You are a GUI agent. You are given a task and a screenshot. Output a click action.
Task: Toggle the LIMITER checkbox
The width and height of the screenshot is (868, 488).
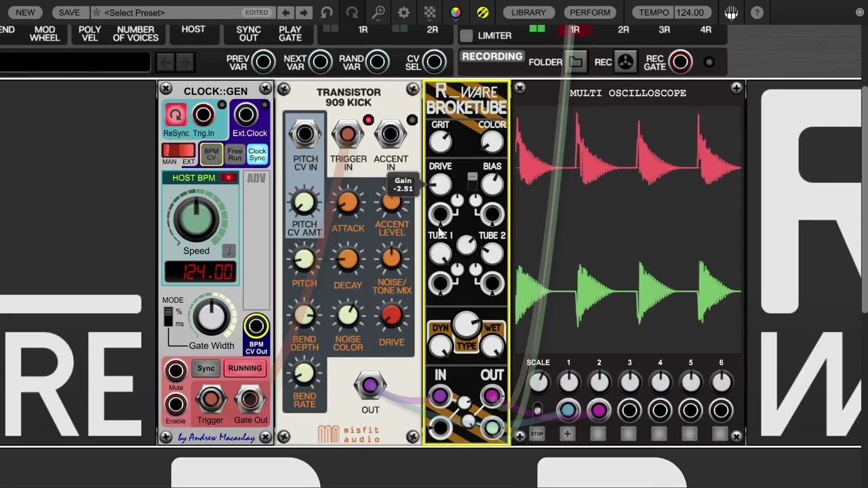pyautogui.click(x=467, y=35)
